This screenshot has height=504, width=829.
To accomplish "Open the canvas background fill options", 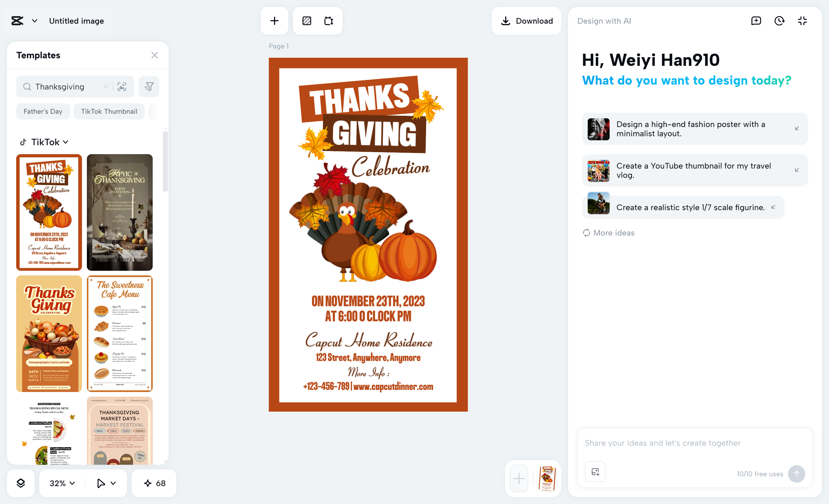I will pyautogui.click(x=307, y=20).
